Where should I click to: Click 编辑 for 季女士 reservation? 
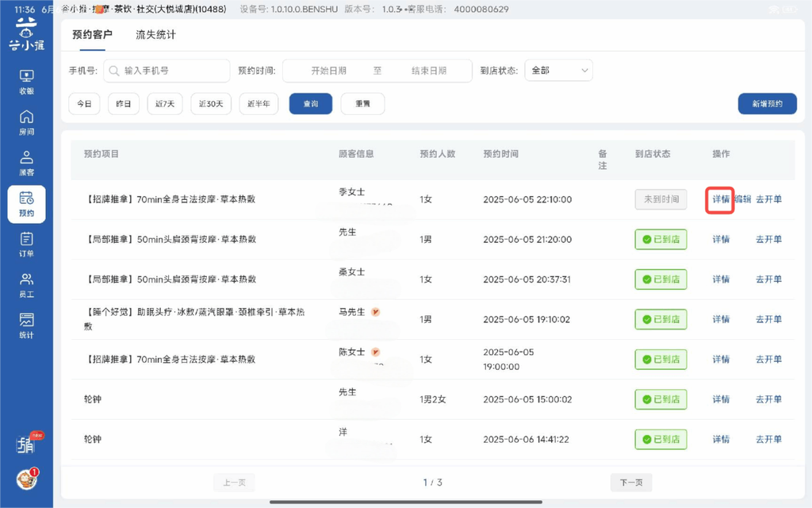(743, 199)
